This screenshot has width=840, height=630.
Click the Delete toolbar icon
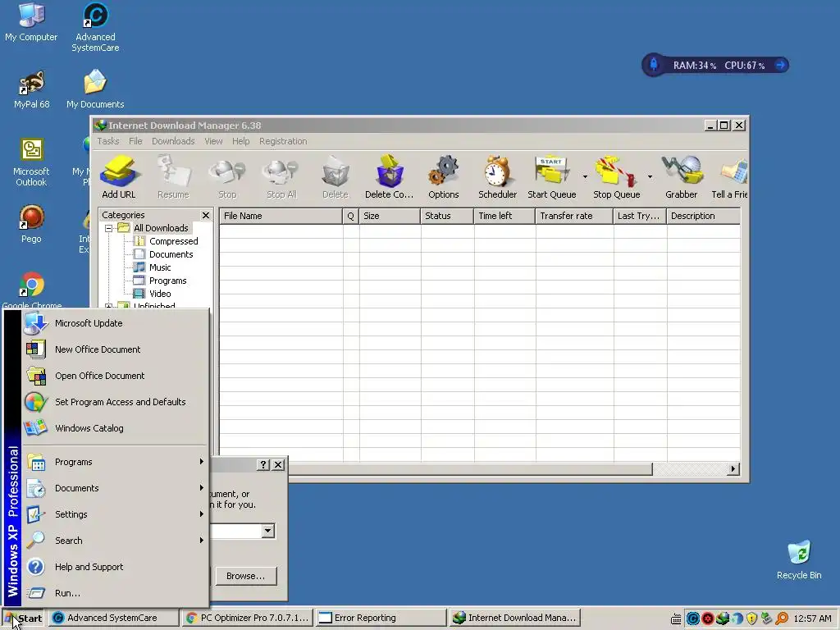tap(336, 177)
